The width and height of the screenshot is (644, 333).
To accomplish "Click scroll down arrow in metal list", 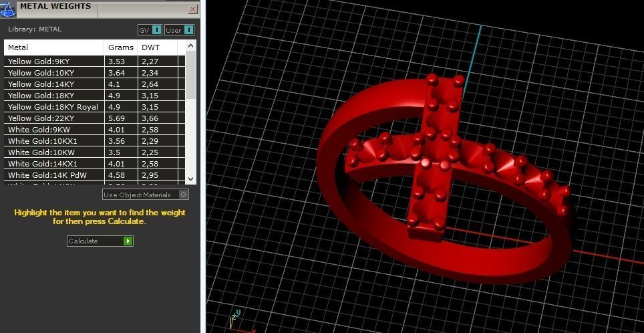I will click(190, 179).
